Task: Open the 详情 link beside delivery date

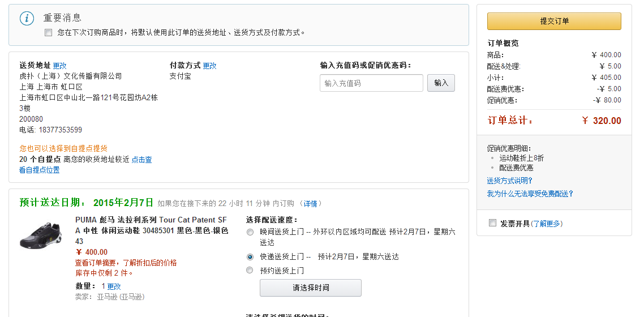Action: pos(310,204)
